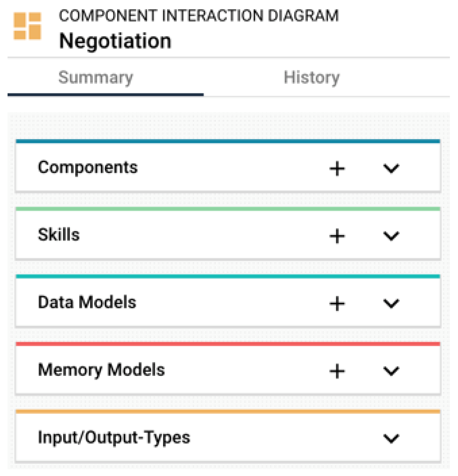Screen dimensions: 458x476
Task: Click the Negotiation diagram title
Action: click(115, 41)
